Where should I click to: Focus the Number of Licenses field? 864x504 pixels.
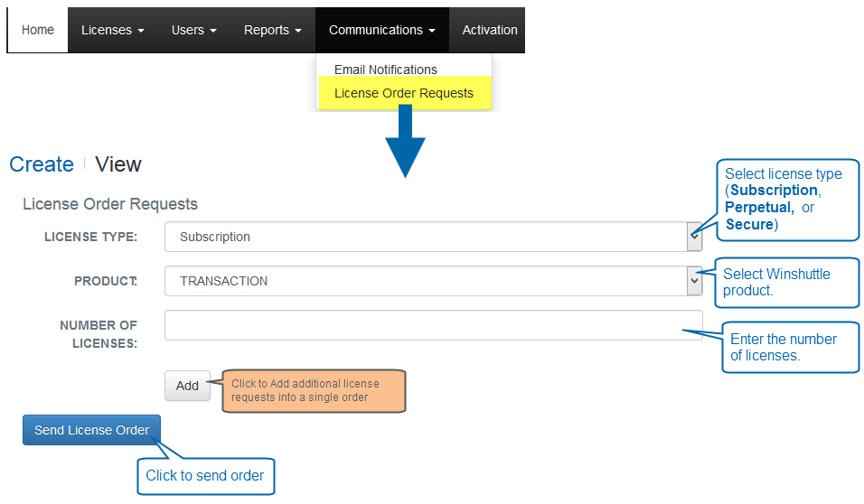[433, 325]
